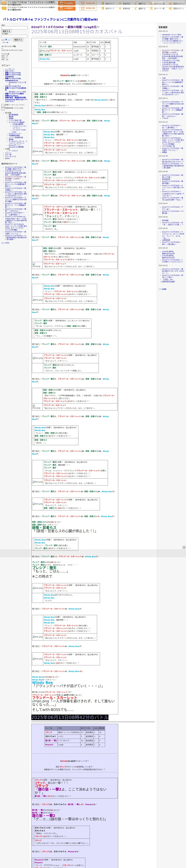Open ホウオウ in 最近作成されたページ list

point(8,180)
